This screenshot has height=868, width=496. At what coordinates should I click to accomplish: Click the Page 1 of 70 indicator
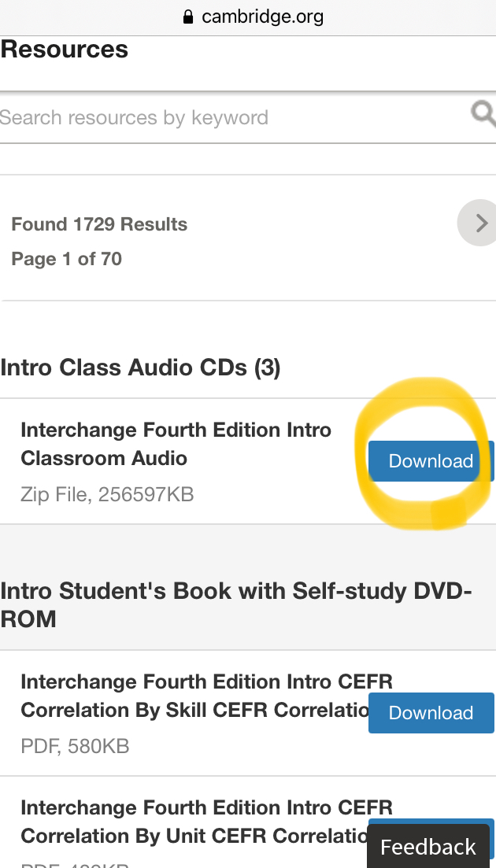pos(66,259)
